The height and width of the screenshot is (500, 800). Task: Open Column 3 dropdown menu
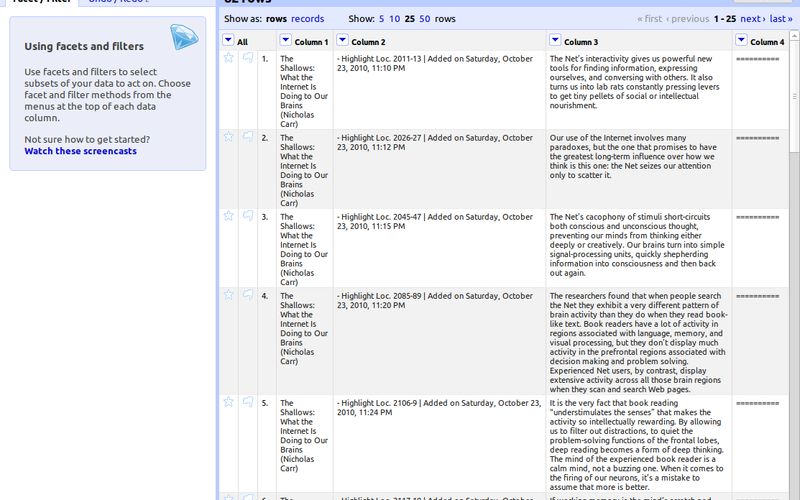tap(555, 40)
